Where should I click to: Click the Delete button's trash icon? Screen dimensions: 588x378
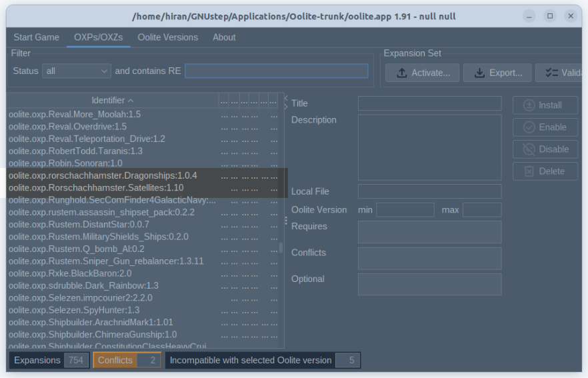[x=529, y=171]
